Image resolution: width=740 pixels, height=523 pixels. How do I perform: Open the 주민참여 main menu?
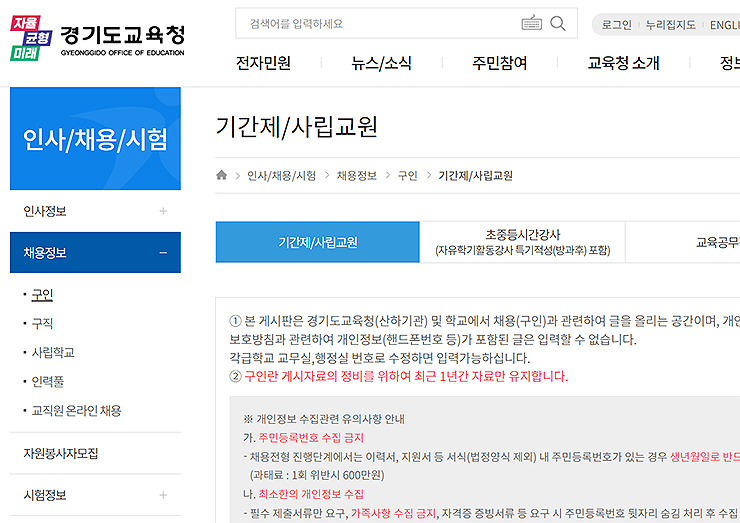pos(500,63)
